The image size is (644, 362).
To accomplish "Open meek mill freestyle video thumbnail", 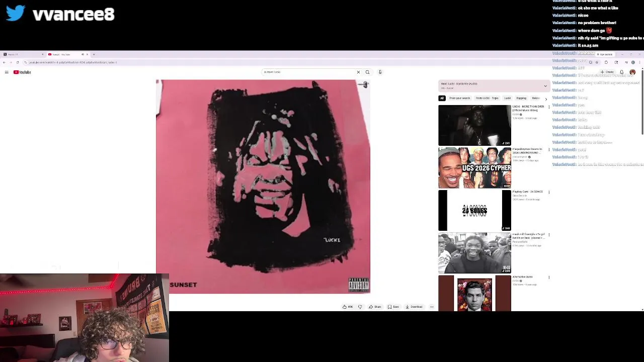I will [x=474, y=253].
